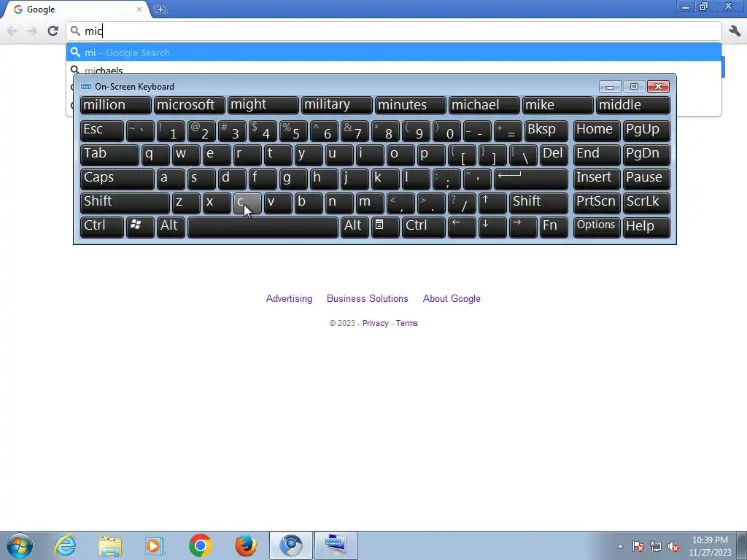Choose the 'michael' word prediction
This screenshot has width=747, height=560.
[x=484, y=105]
